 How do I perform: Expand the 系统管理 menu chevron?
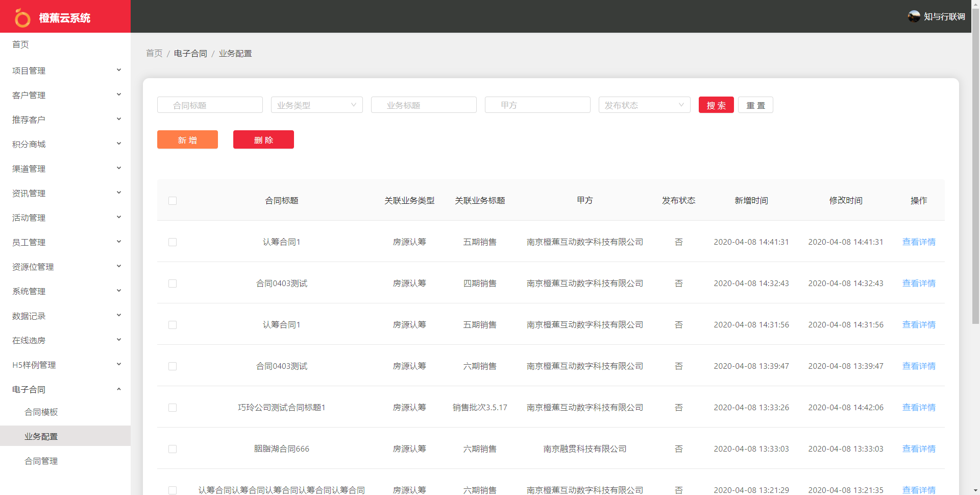pos(119,291)
